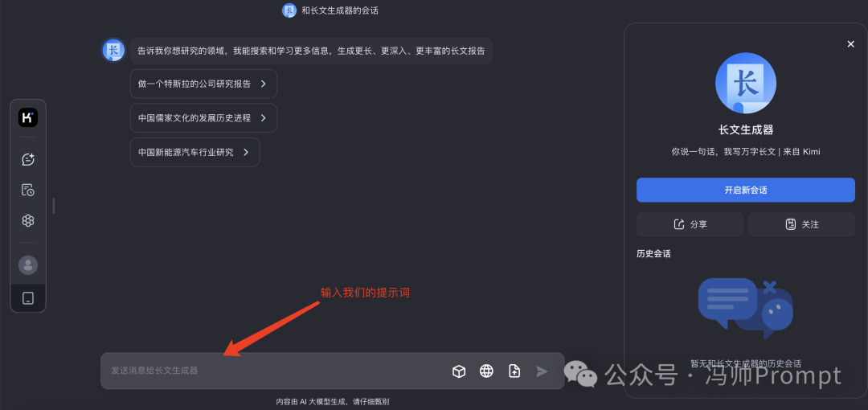Image resolution: width=868 pixels, height=410 pixels.
Task: Click the 长文生成器 name in panel
Action: [746, 130]
